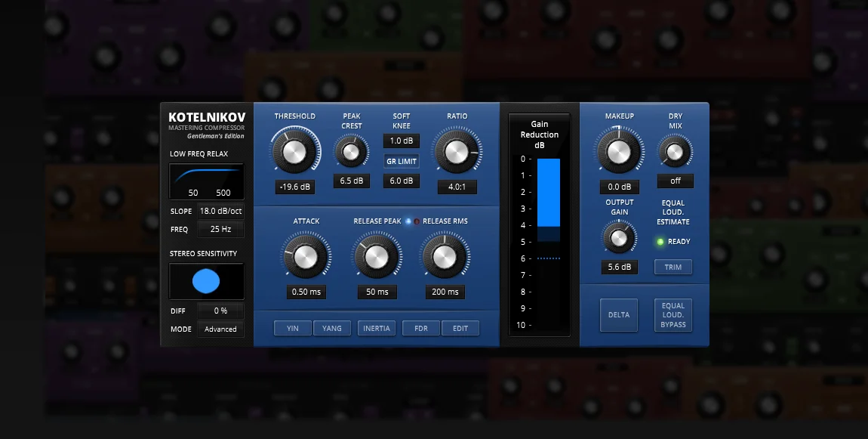Click the 50 ms release peak value
The image size is (868, 439).
(377, 292)
